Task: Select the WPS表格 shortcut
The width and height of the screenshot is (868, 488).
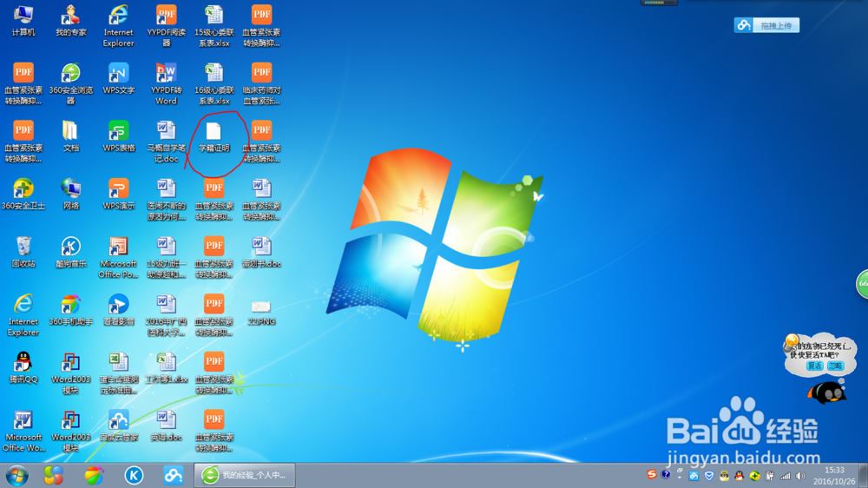Action: (118, 136)
